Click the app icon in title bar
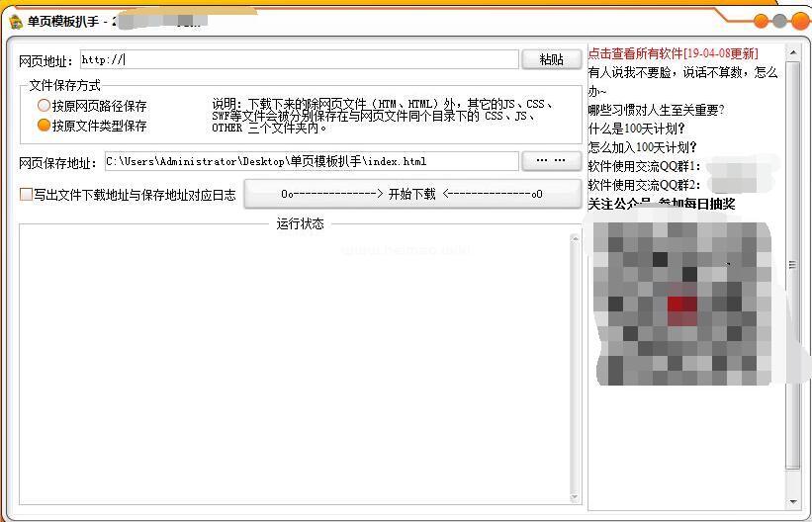812x522 pixels. coord(15,21)
